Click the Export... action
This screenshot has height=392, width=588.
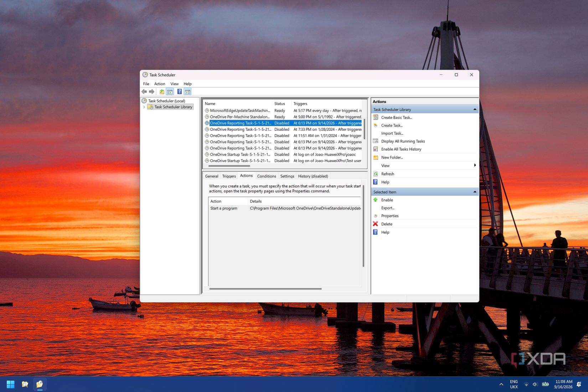point(388,208)
